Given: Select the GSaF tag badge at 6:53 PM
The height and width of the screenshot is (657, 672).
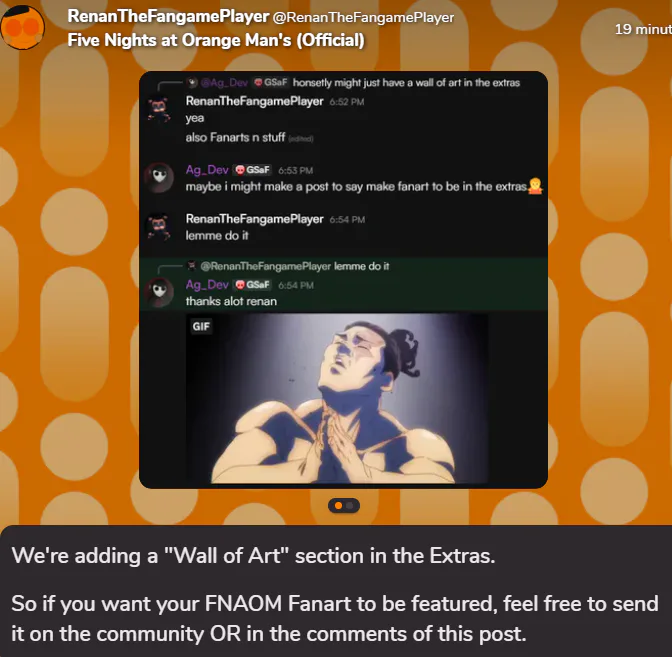Looking at the screenshot, I should tap(253, 170).
